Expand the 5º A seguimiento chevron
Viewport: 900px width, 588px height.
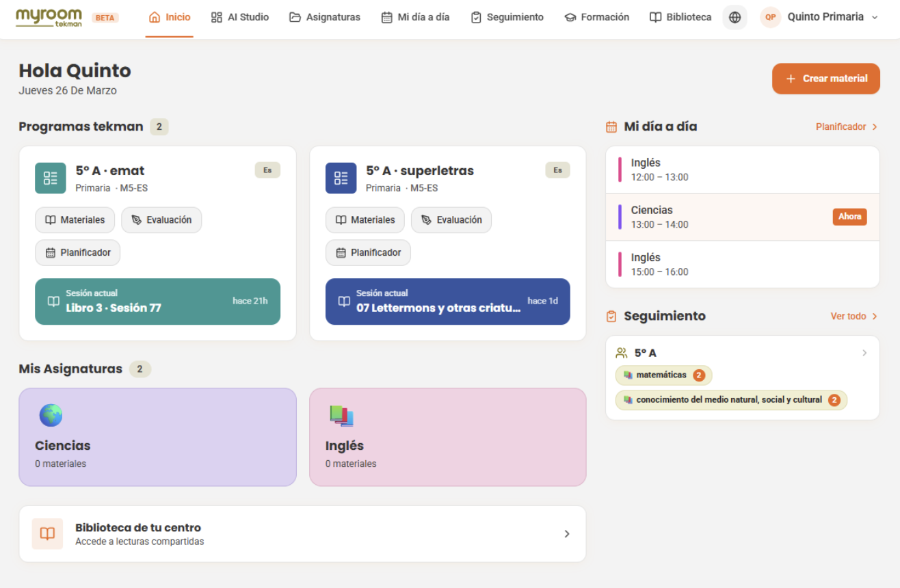coord(864,353)
